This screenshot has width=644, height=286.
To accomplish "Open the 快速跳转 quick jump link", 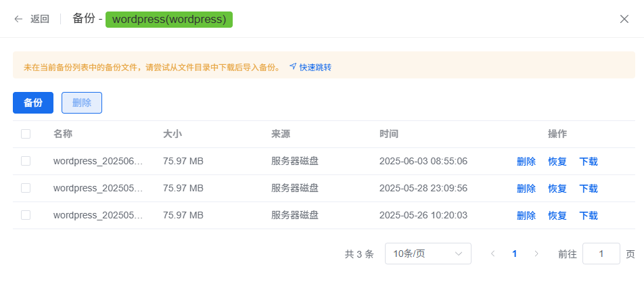I will click(x=310, y=67).
